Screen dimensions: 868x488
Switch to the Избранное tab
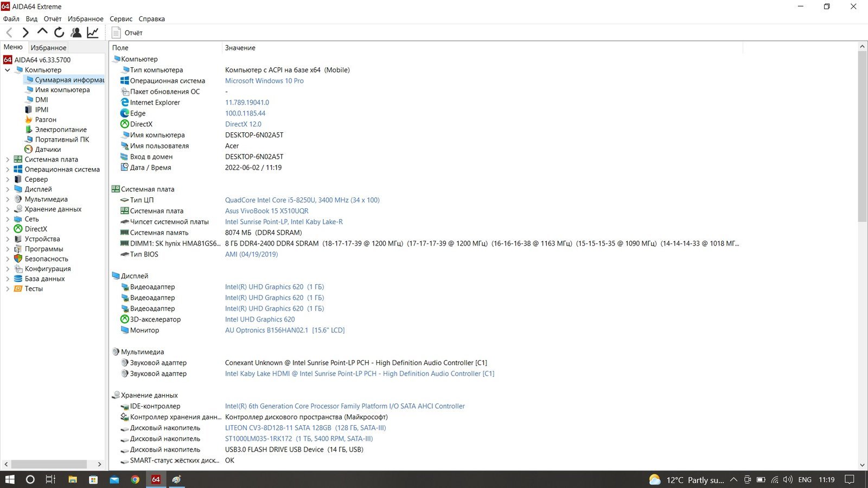(48, 48)
